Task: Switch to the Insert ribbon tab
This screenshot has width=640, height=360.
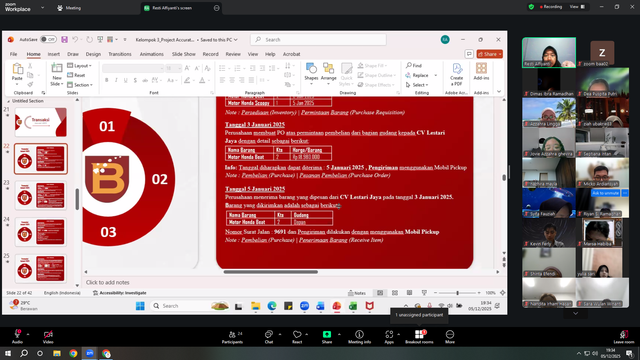Action: [53, 54]
